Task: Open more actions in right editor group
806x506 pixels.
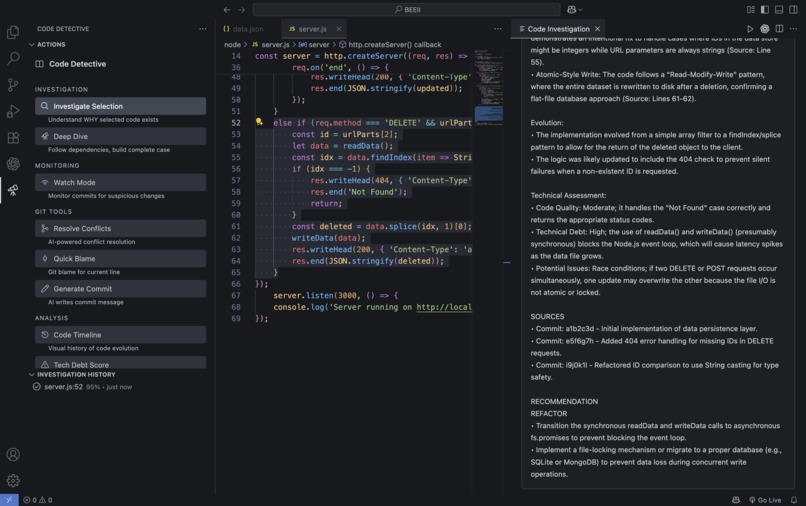Action: pyautogui.click(x=794, y=29)
